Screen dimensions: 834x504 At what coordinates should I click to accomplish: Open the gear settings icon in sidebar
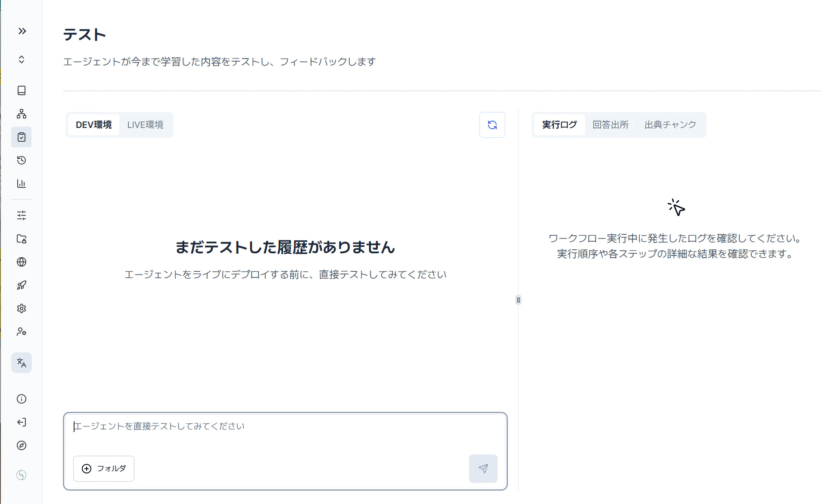click(22, 308)
